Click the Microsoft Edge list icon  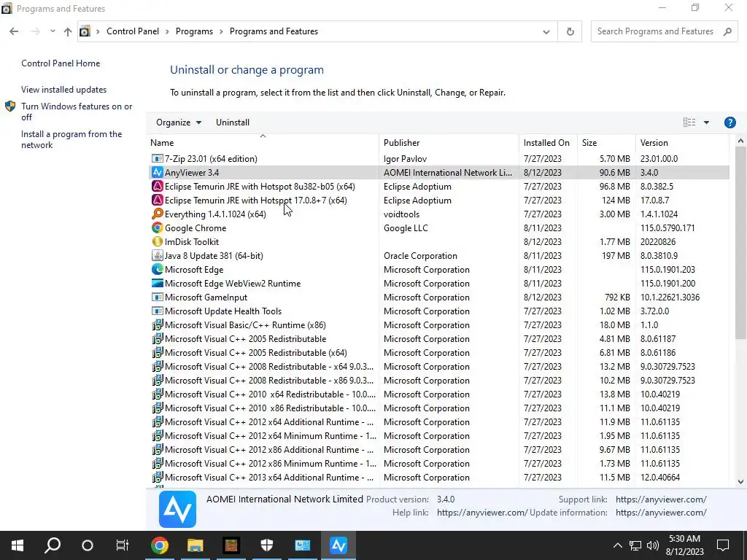[157, 269]
